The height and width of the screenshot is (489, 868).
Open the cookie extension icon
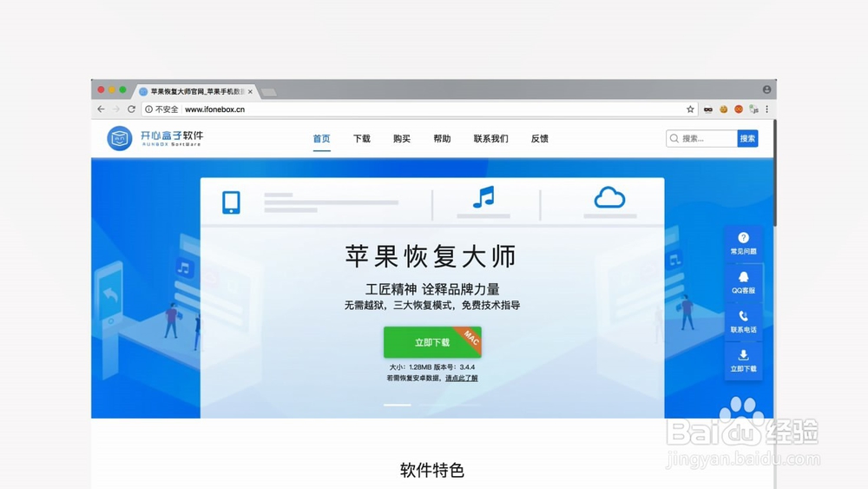coord(724,109)
